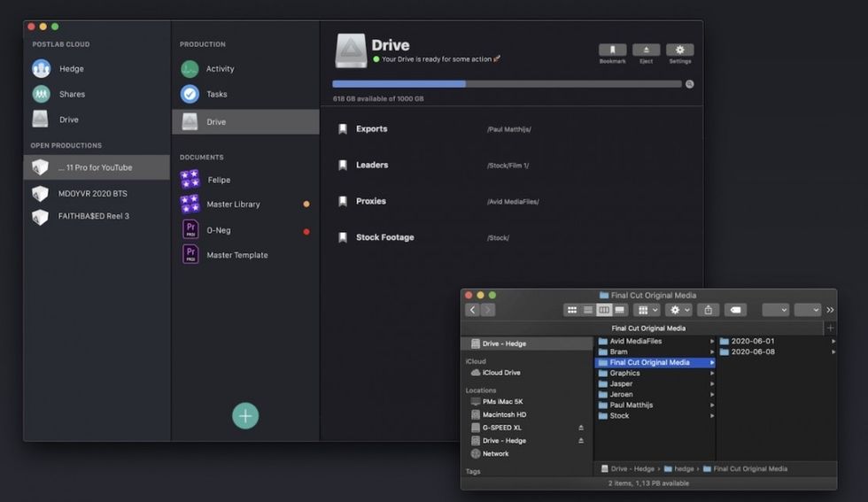Open the Stock Footage bookmark
This screenshot has height=502, width=868.
pyautogui.click(x=384, y=237)
